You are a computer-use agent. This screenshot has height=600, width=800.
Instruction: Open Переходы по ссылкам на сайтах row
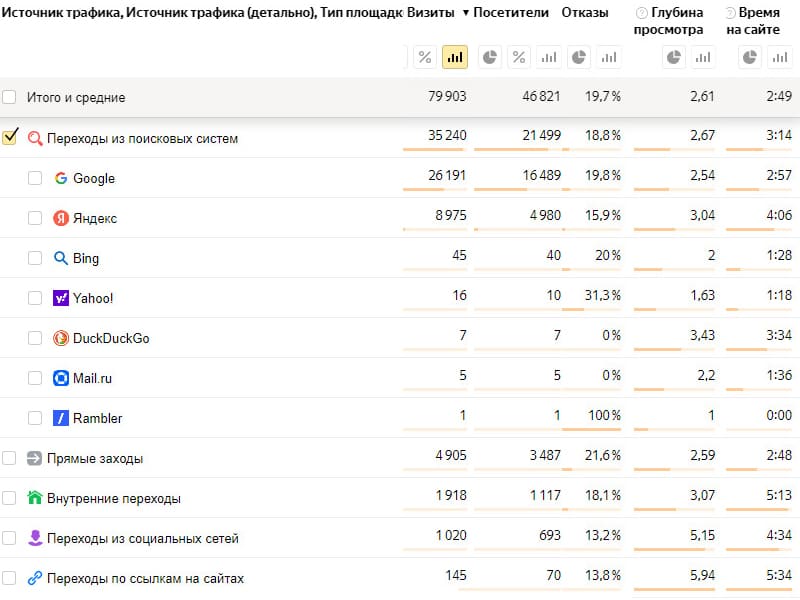point(145,578)
